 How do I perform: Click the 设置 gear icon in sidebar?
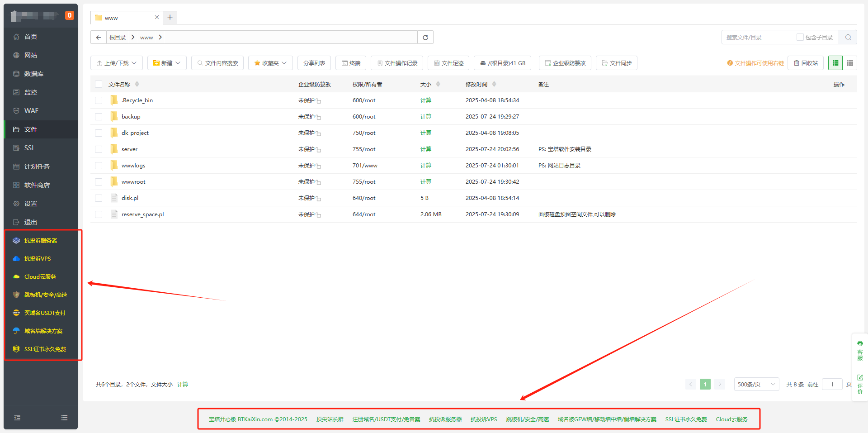click(16, 204)
